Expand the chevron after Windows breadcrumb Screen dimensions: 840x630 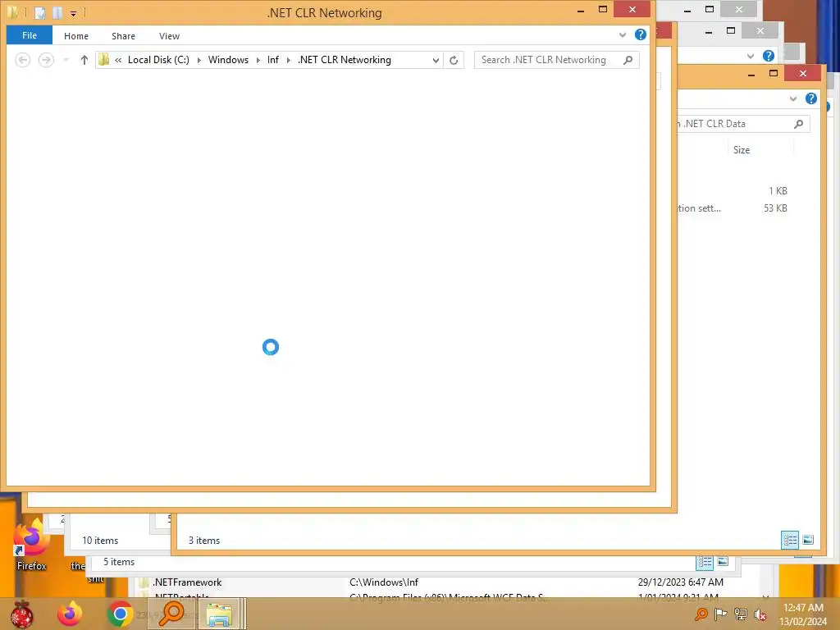pyautogui.click(x=258, y=60)
